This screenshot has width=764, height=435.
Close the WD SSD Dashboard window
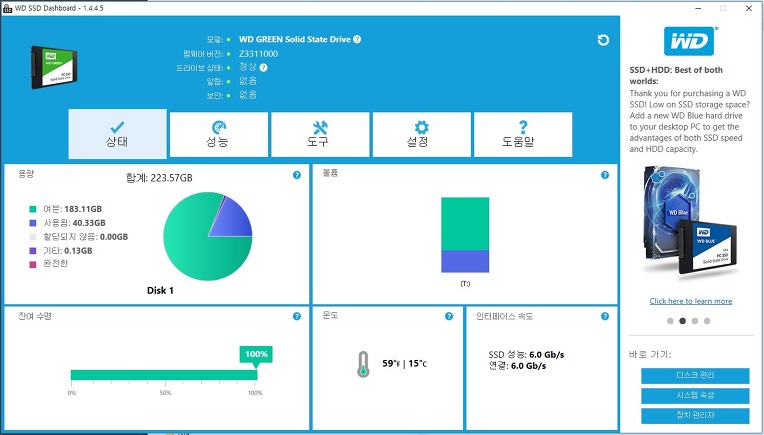click(x=749, y=8)
